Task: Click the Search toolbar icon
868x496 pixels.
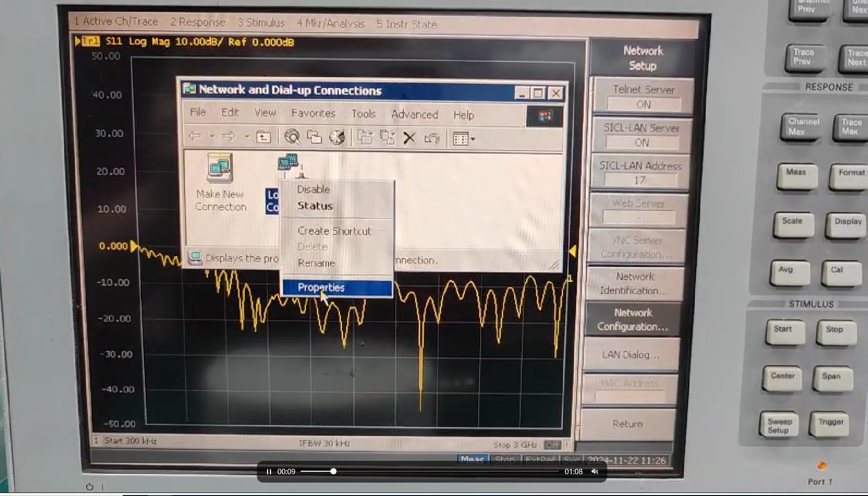Action: pyautogui.click(x=292, y=137)
